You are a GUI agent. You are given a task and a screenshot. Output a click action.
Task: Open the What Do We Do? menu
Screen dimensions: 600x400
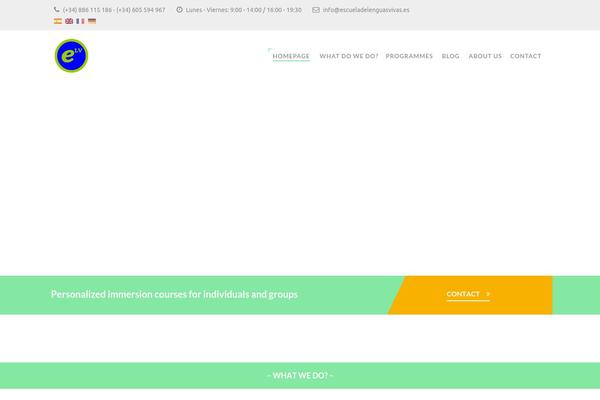coord(349,56)
